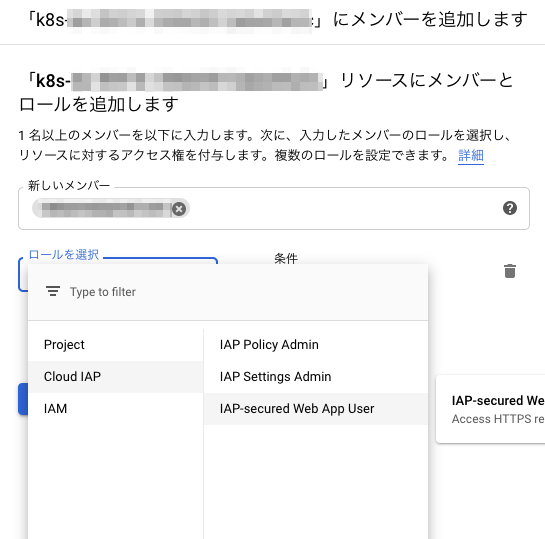Click the 条件 label
Screen dimensions: 545x539
point(286,258)
